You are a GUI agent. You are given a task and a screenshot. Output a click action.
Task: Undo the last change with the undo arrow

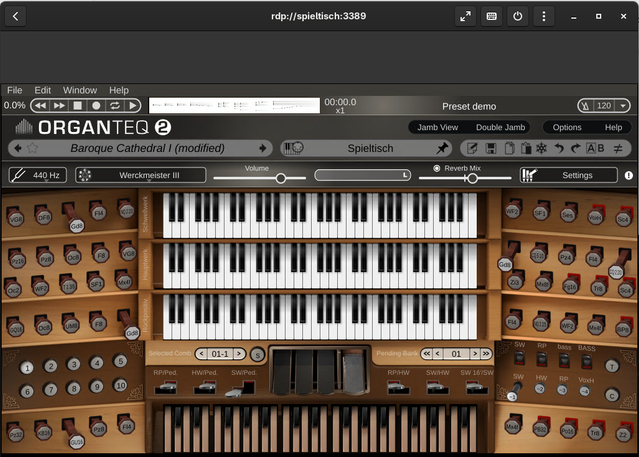click(x=559, y=148)
